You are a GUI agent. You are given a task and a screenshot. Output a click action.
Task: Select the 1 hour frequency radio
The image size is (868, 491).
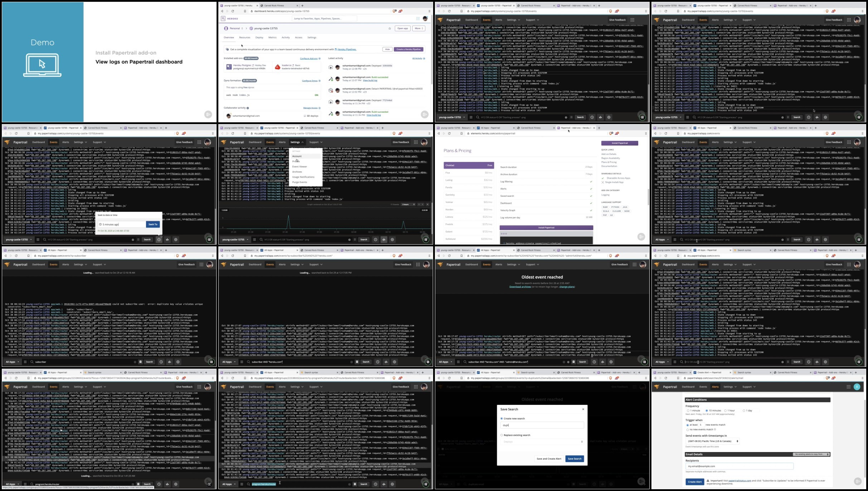click(x=725, y=411)
